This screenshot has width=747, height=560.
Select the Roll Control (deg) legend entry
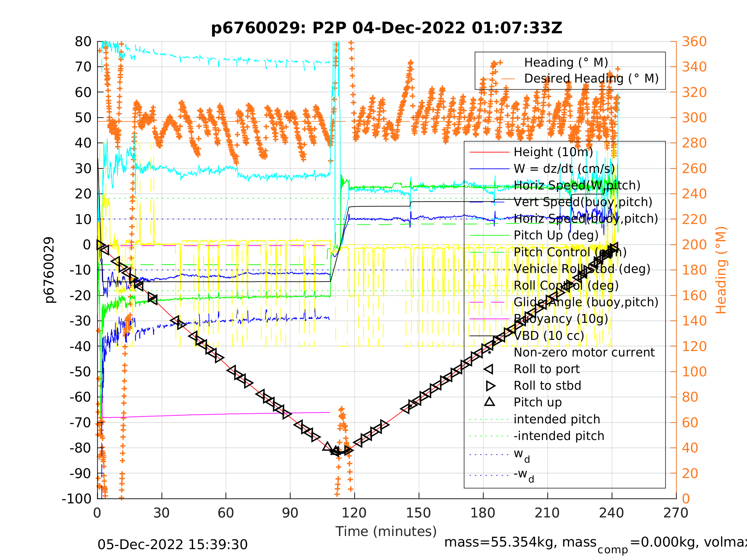566,286
